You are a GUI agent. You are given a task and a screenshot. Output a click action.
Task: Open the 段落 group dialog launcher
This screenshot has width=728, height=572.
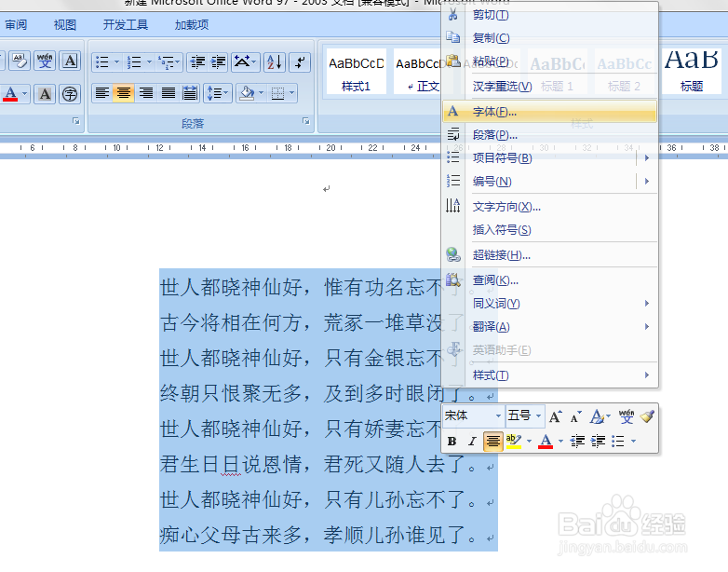pos(306,121)
